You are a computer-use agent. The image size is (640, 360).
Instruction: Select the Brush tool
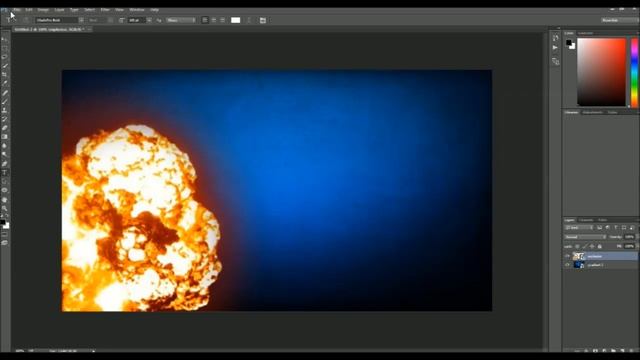5,102
